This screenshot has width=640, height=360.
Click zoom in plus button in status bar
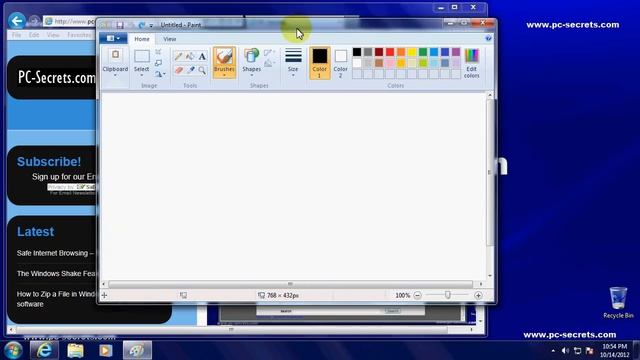click(478, 295)
